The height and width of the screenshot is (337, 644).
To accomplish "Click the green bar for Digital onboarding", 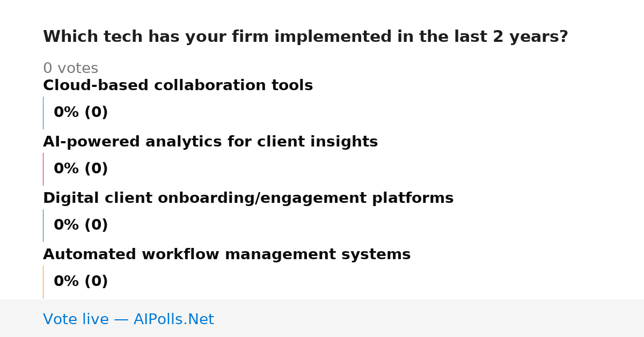I will click(x=43, y=225).
